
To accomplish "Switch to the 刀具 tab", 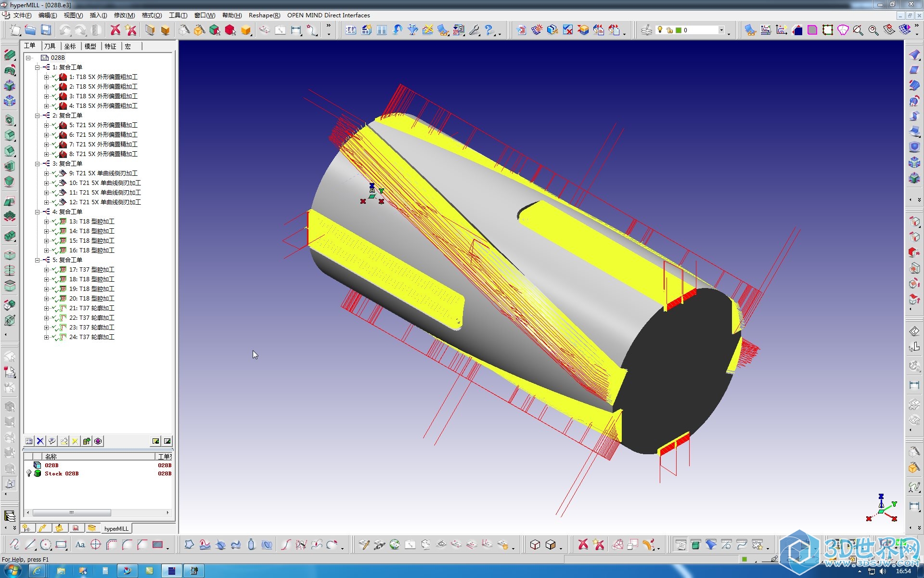I will (50, 46).
